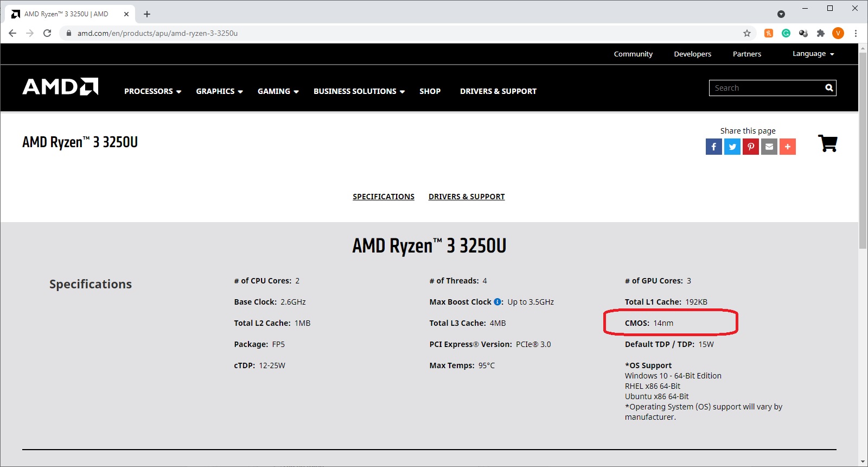Open the shopping cart
868x467 pixels.
(828, 143)
